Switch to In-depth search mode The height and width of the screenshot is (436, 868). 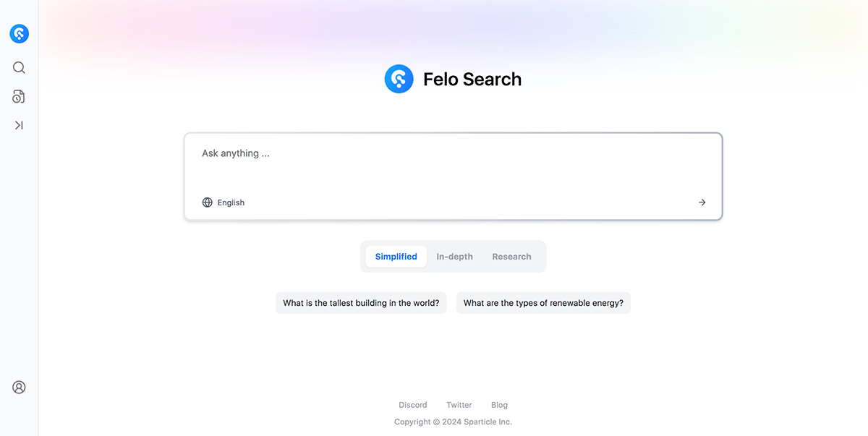pyautogui.click(x=454, y=257)
